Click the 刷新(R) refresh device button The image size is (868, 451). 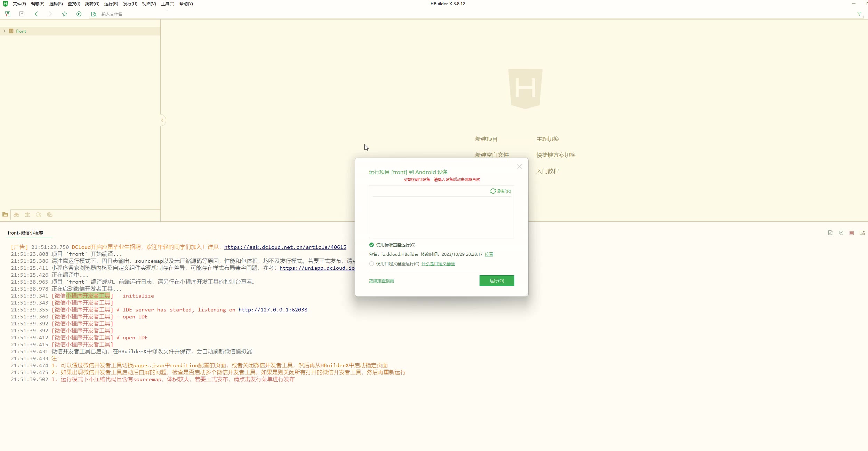(501, 191)
